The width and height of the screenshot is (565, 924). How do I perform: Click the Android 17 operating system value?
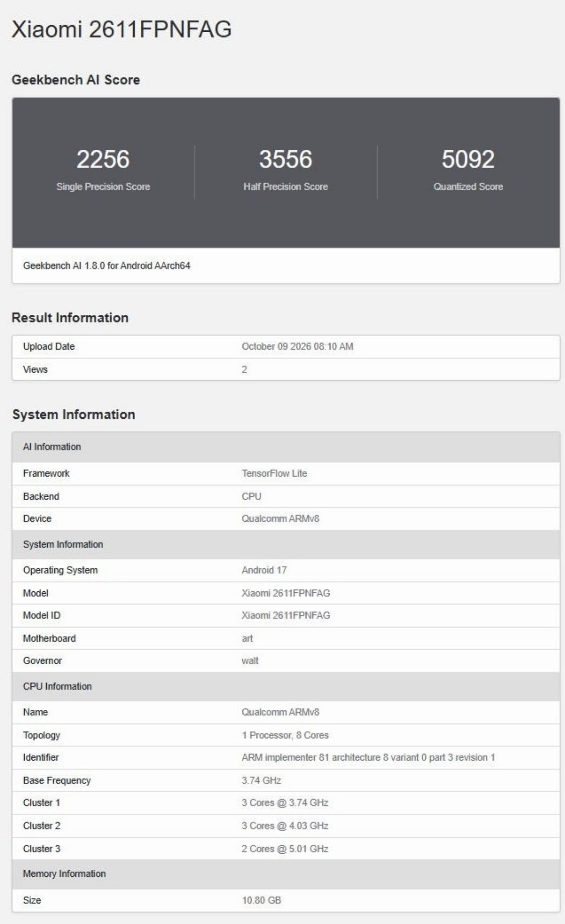point(264,570)
